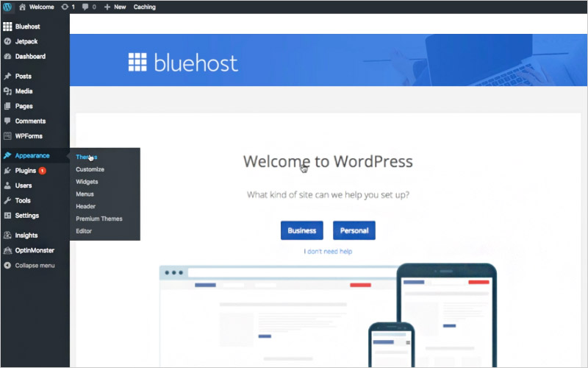Screen dimensions: 588x368
Task: Click the Jetpack sidebar icon
Action: click(7, 41)
